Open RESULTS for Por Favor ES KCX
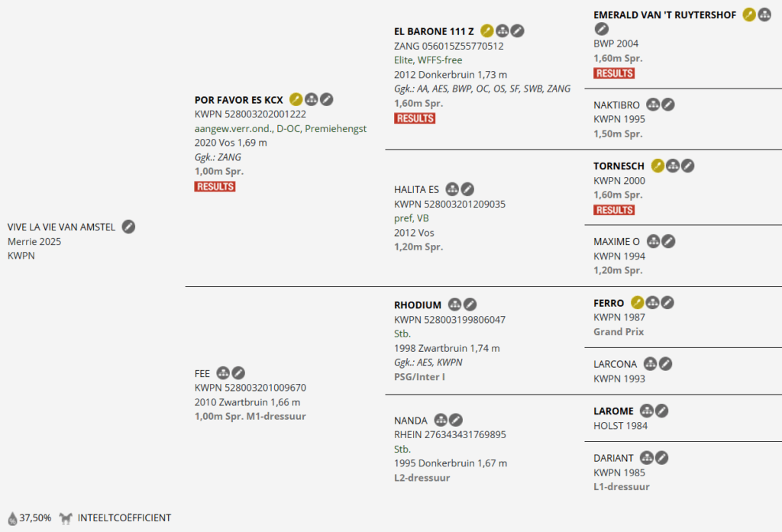The image size is (782, 532). [x=215, y=186]
